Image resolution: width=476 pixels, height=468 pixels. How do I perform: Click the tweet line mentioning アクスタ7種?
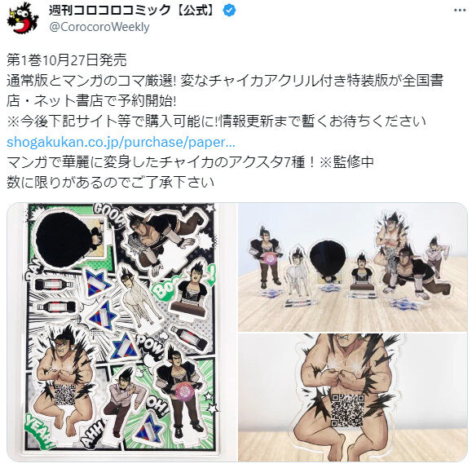[190, 162]
